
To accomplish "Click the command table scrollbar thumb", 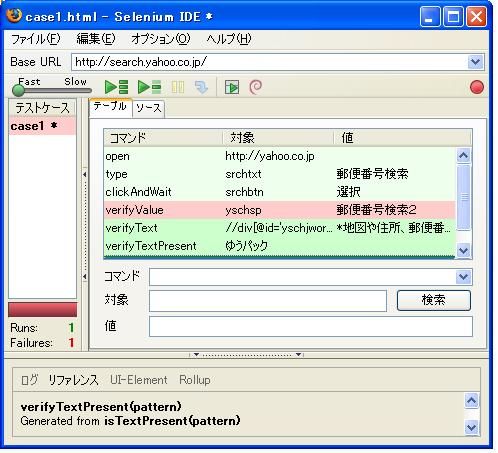I will pos(464,197).
